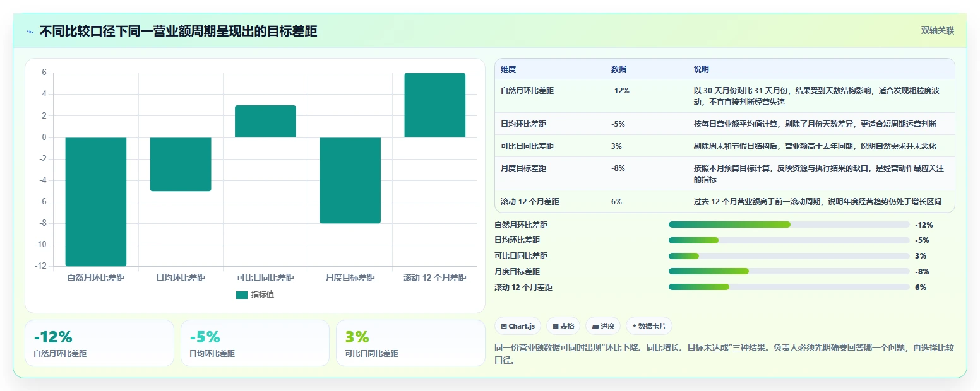980x391 pixels.
Task: Click the x-axis label 月度目标差距
Action: [350, 277]
